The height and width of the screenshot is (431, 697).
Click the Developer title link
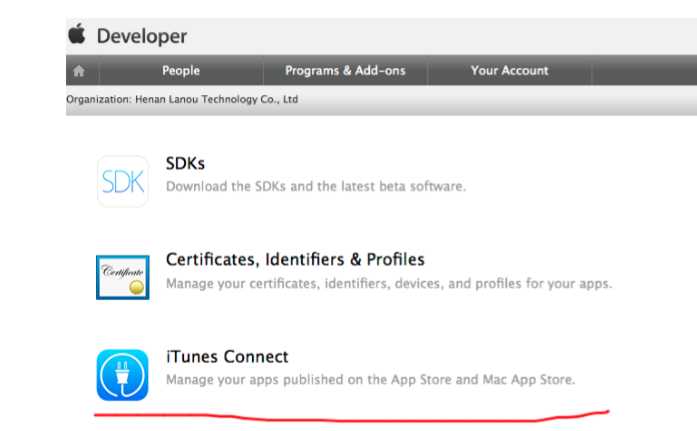point(142,36)
